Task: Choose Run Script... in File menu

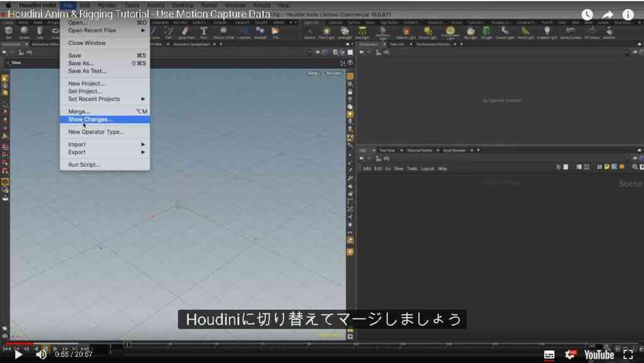Action: coord(105,164)
